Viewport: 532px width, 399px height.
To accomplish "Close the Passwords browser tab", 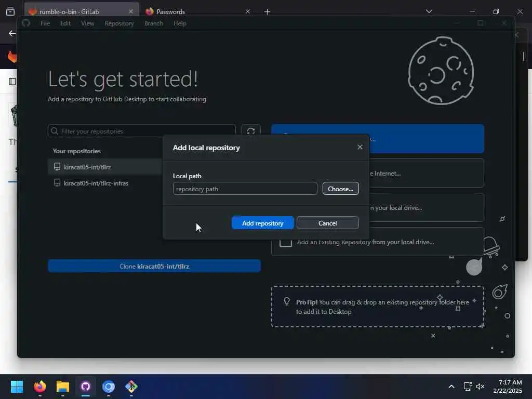I will coord(248,11).
